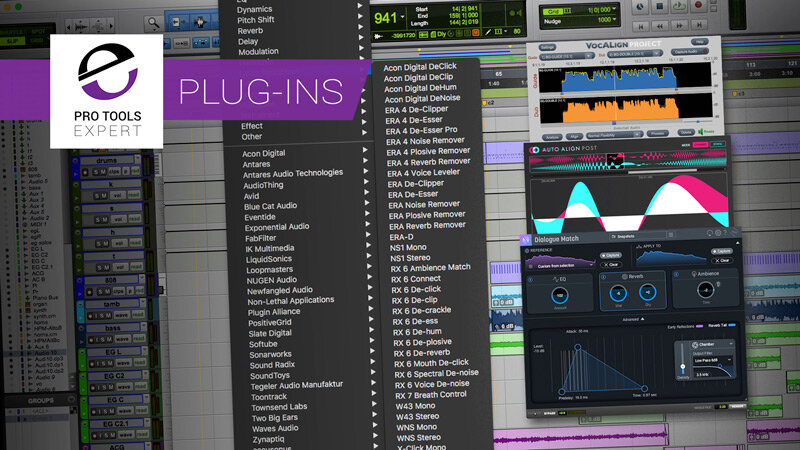800x450 pixels.
Task: Click the Rewind transport button
Action: pyautogui.click(x=660, y=26)
